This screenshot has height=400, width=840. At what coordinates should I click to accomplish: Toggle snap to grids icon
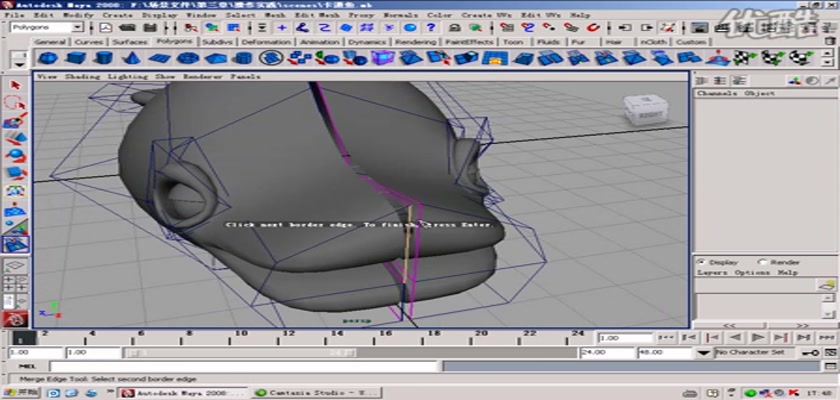click(x=506, y=27)
